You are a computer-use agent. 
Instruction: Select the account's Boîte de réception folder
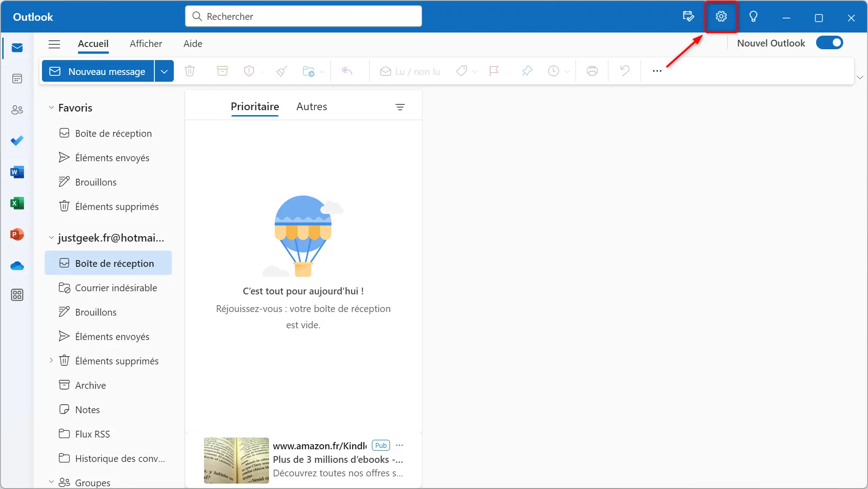tap(109, 263)
